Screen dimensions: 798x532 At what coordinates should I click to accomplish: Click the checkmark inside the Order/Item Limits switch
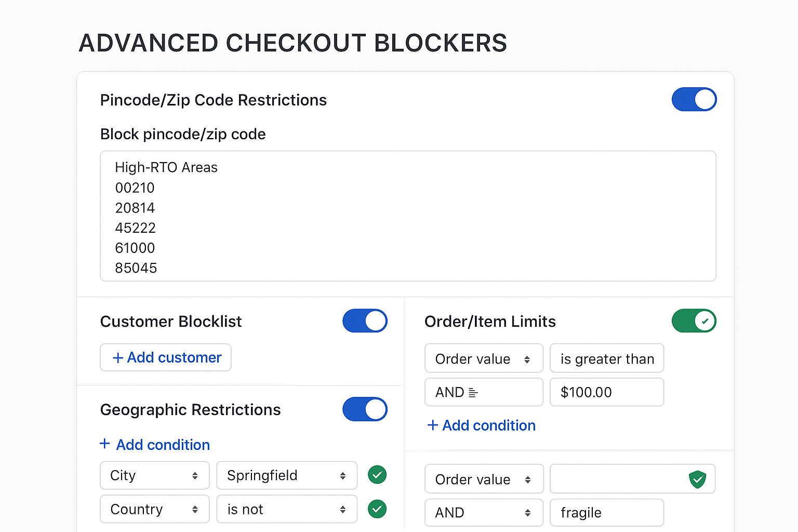tap(704, 321)
